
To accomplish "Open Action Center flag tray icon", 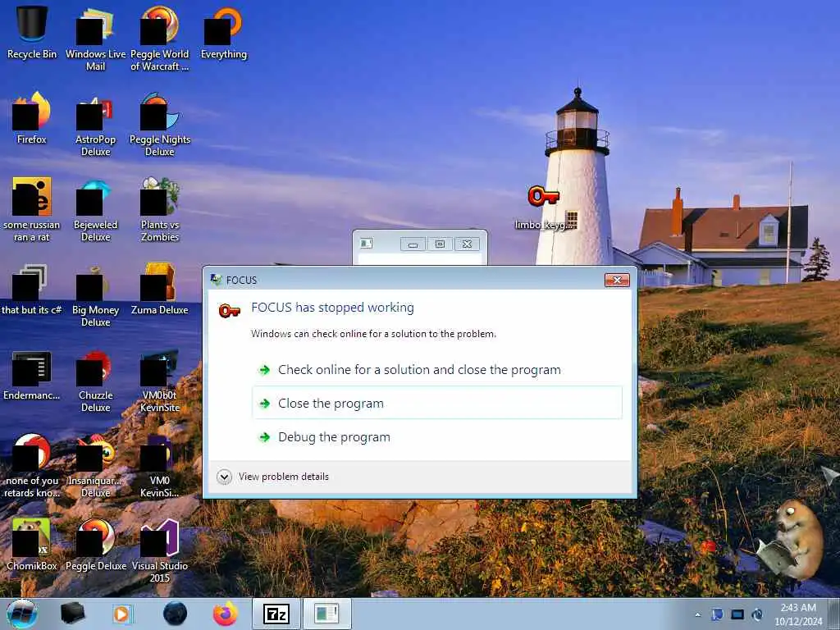I will [717, 614].
